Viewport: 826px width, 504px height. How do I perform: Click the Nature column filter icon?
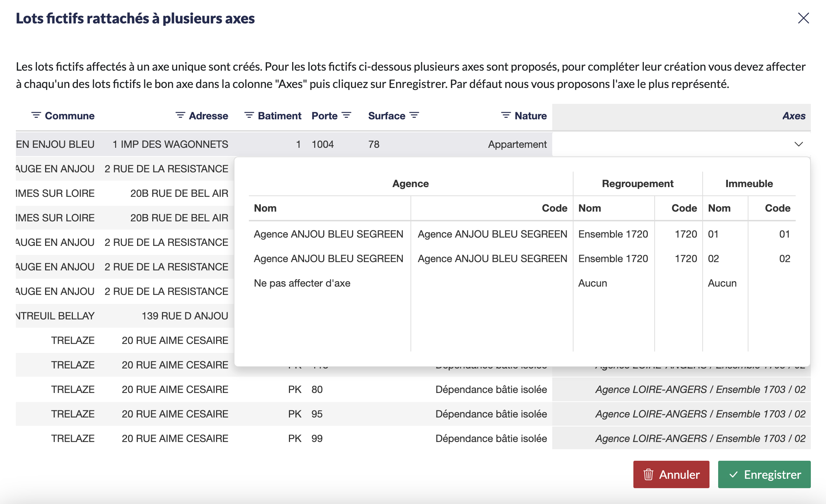pyautogui.click(x=506, y=115)
